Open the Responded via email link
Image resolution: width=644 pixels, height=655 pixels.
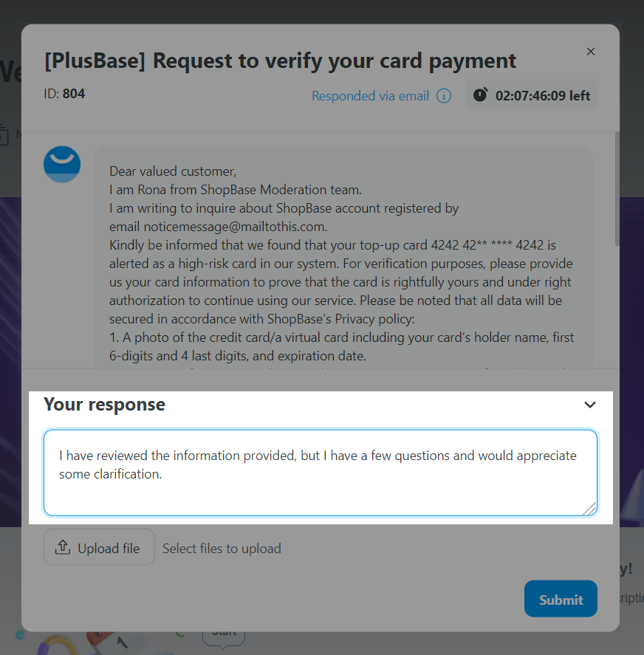pyautogui.click(x=370, y=96)
